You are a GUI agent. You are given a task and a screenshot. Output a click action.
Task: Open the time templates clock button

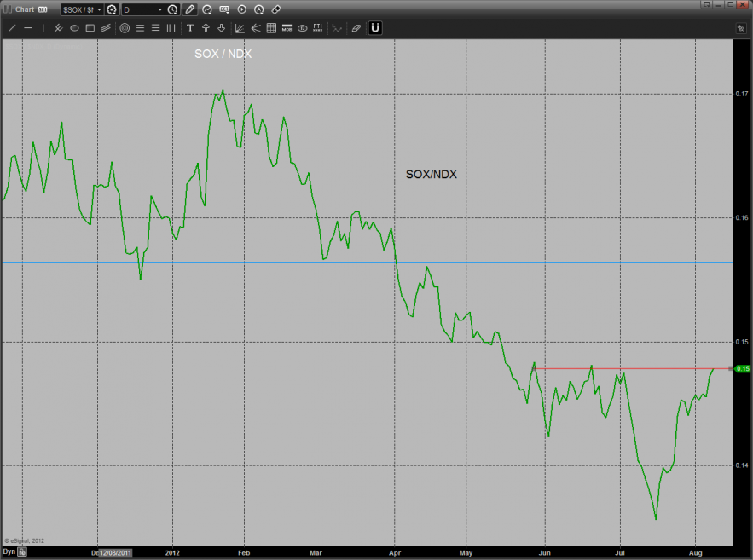(173, 9)
